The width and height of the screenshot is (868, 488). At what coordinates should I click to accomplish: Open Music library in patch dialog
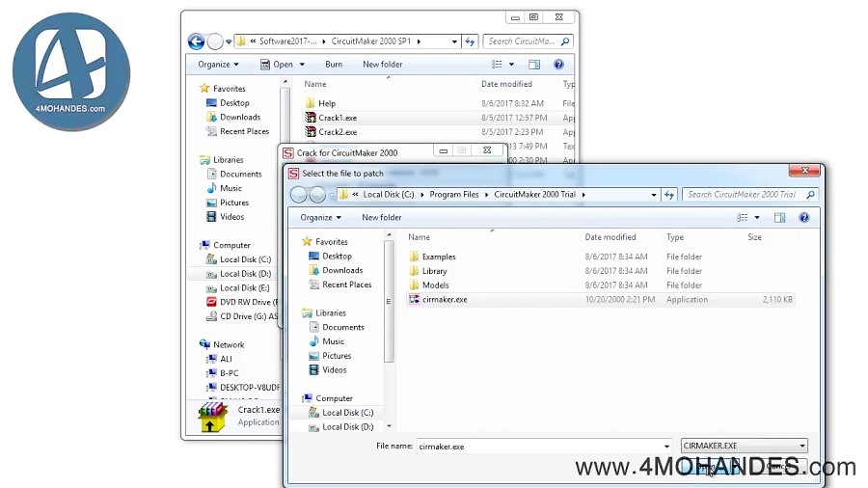333,342
